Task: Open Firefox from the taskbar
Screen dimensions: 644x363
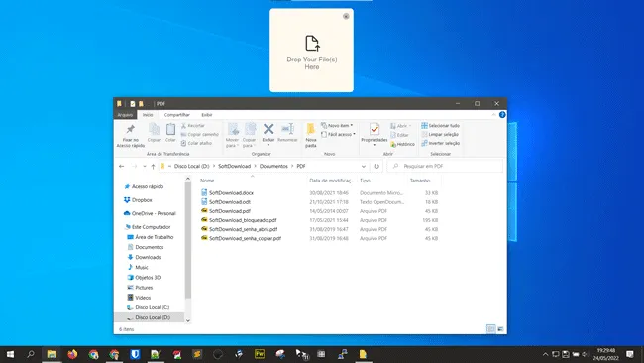Action: click(x=72, y=354)
